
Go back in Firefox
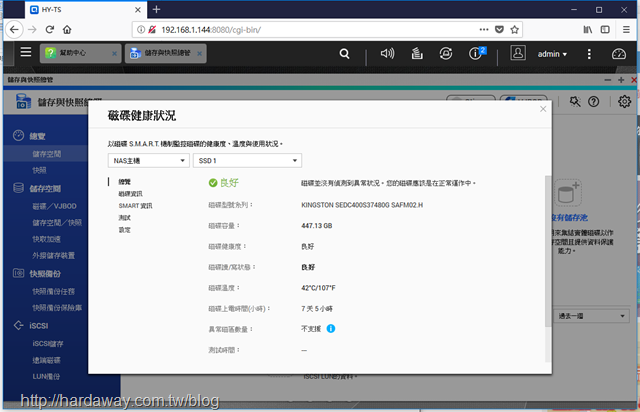tap(14, 29)
